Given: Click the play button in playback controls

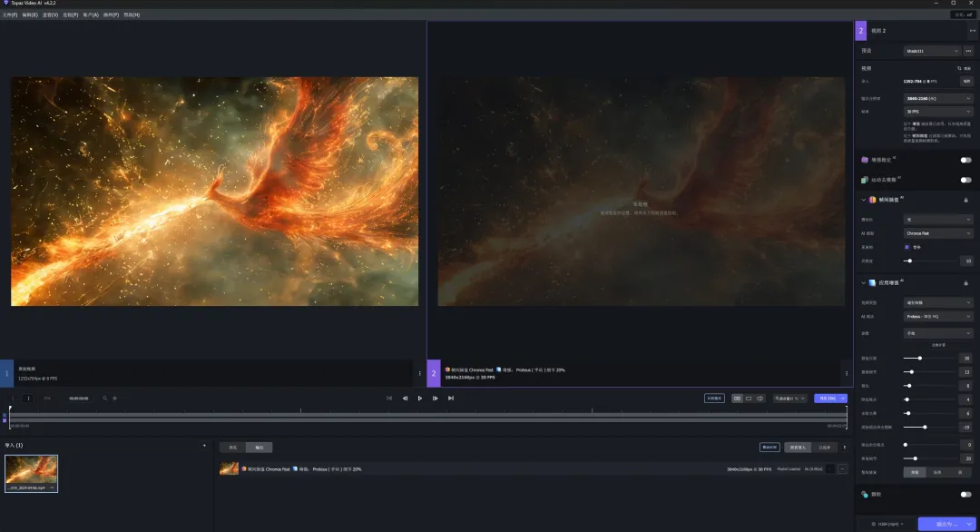Looking at the screenshot, I should coord(419,398).
